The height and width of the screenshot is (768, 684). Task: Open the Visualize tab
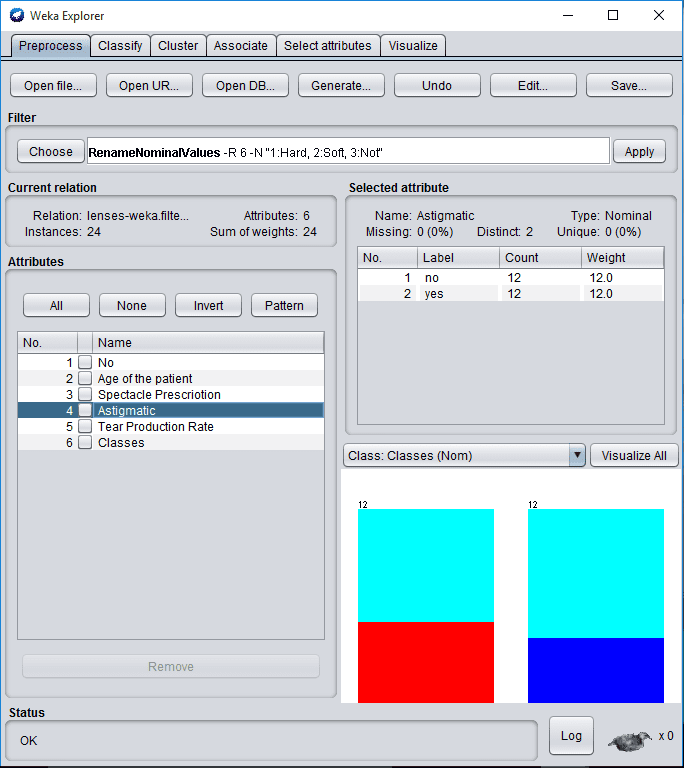coord(413,46)
